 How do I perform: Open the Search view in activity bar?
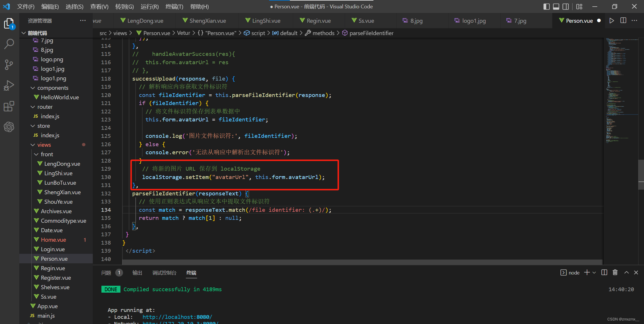pos(9,44)
